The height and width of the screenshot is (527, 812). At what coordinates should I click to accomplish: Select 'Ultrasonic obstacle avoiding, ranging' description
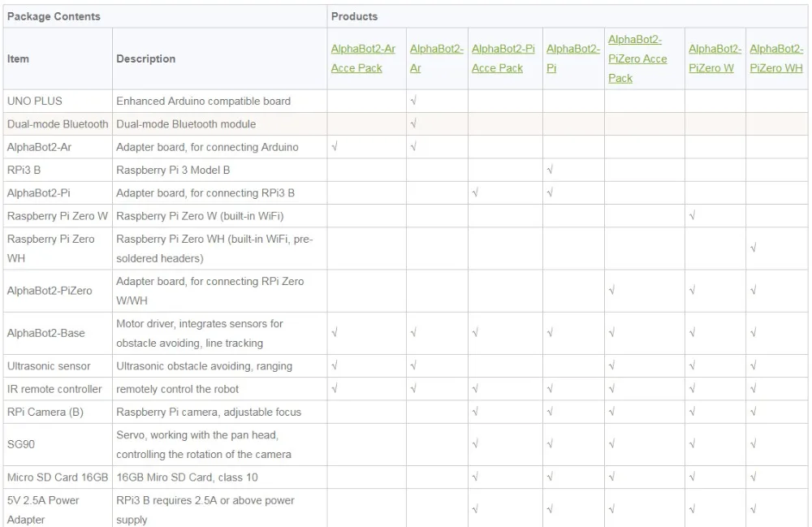click(204, 366)
